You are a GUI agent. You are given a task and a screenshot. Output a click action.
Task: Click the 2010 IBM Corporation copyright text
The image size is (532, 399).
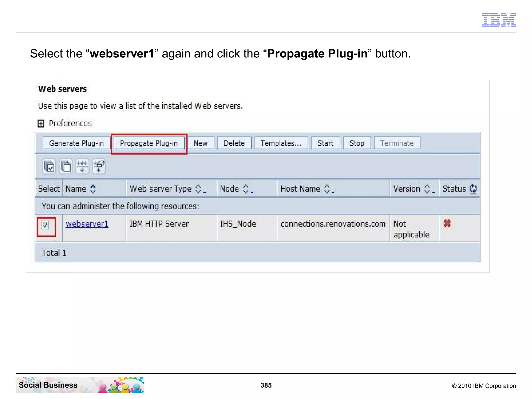coord(484,386)
